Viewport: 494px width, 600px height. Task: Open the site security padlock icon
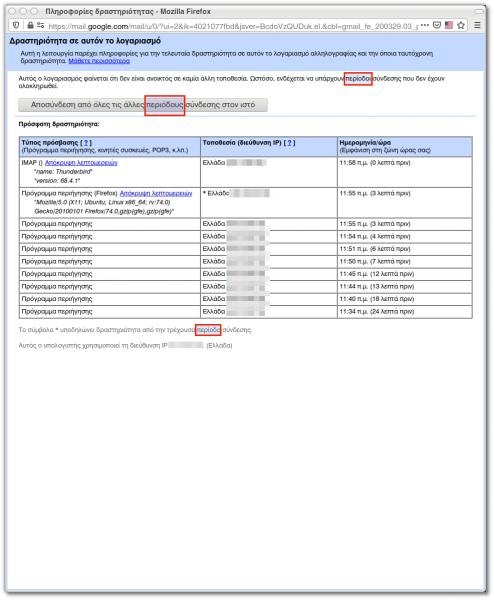tap(30, 25)
